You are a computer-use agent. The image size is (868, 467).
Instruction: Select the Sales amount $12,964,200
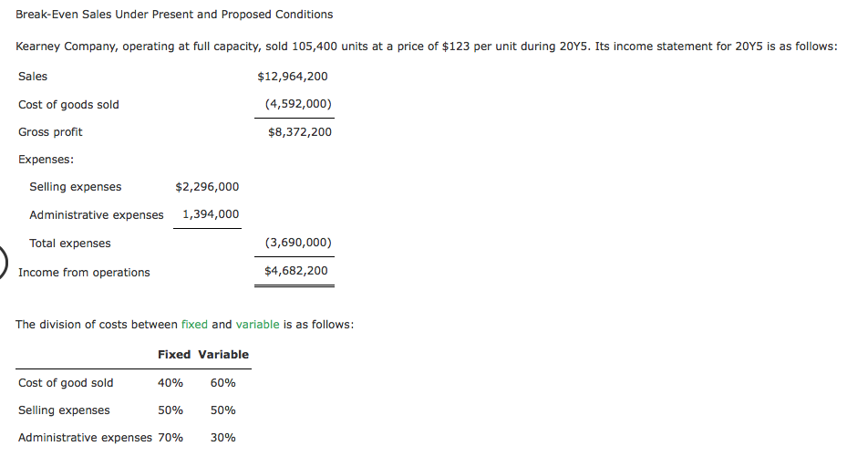[x=293, y=77]
